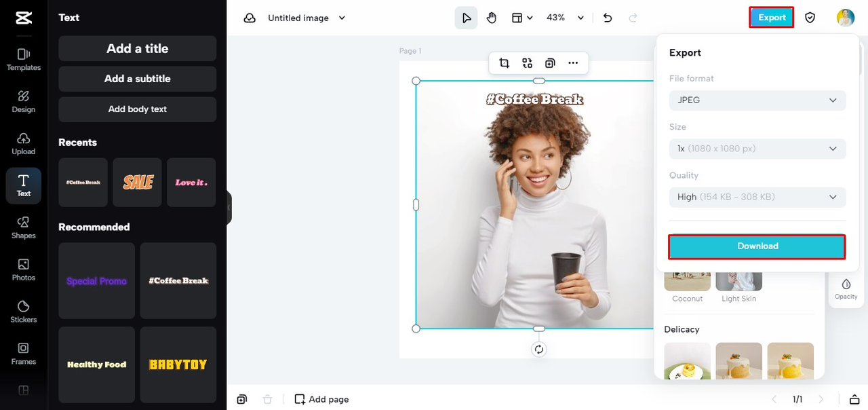Click the cloud save status icon
This screenshot has width=868, height=410.
(250, 18)
